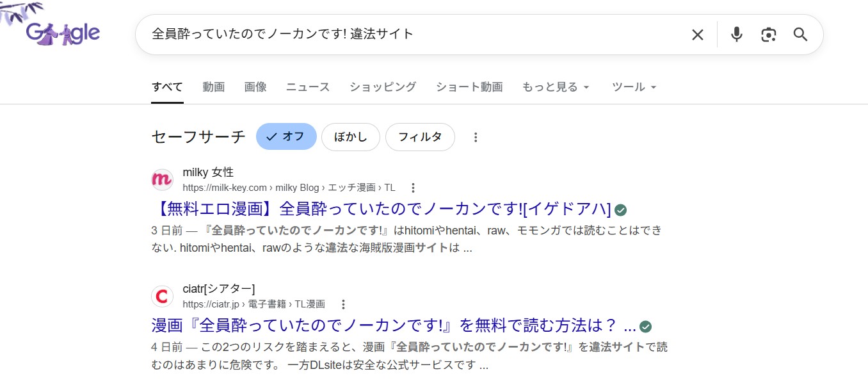Open the ciatr 無料で読む方法は result title link
868x392 pixels.
[394, 326]
